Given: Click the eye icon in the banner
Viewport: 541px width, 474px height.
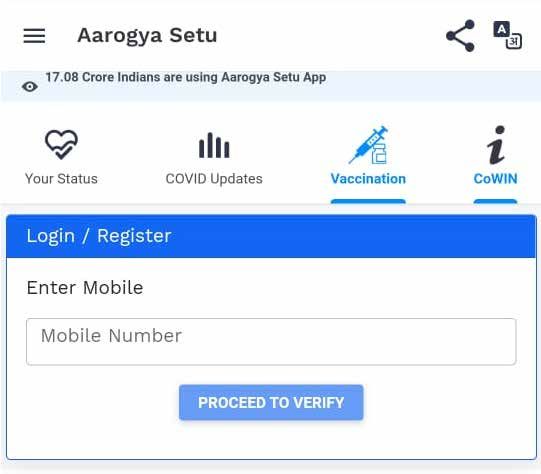Looking at the screenshot, I should [30, 87].
